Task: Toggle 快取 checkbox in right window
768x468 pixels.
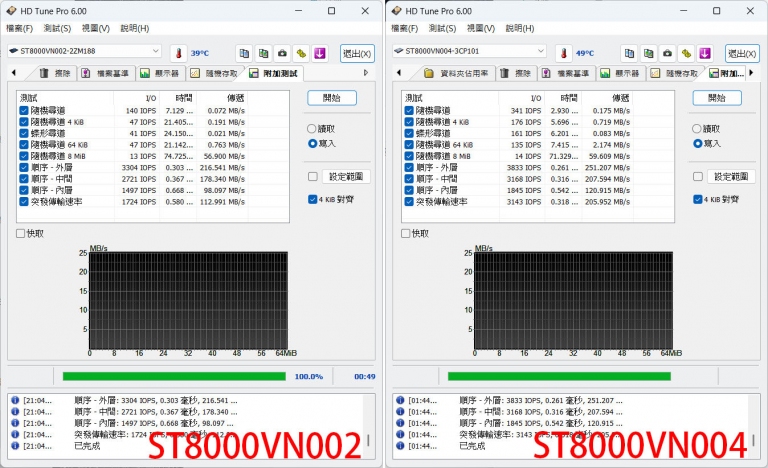Action: coord(406,234)
